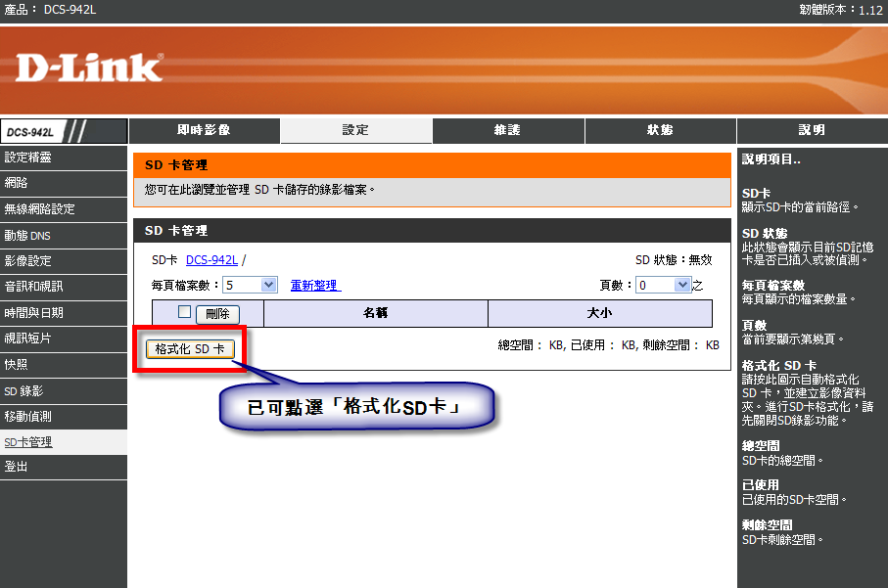
Task: Select SD卡管理 in the sidebar
Action: (x=64, y=442)
